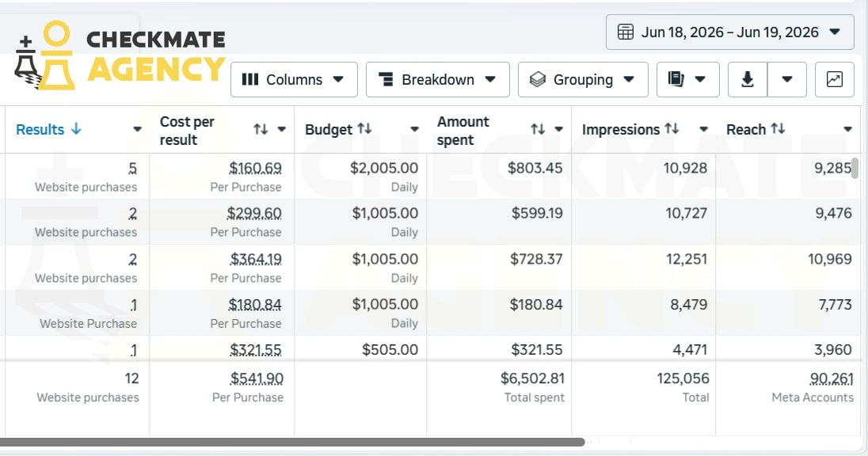Open the Columns customization dropdown
Viewport: 868px width, 456px height.
tap(294, 80)
